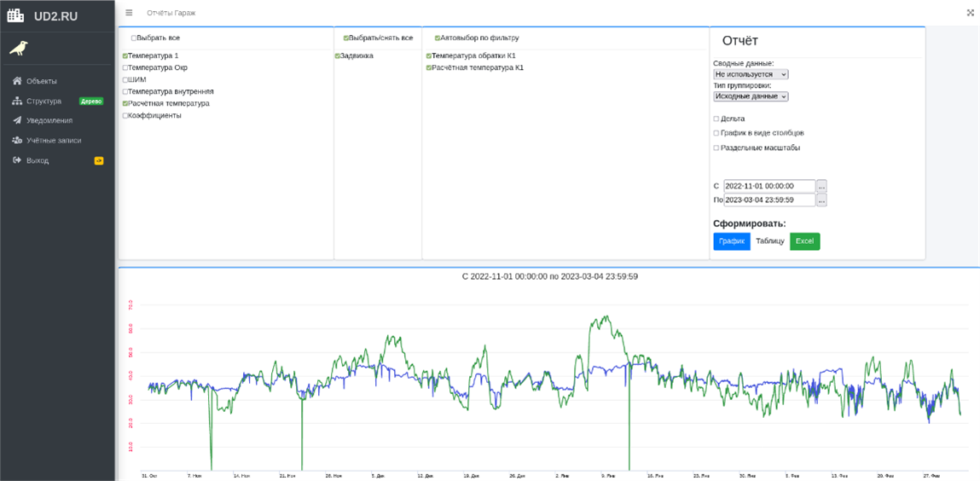
Task: Check the Температура Окр checkbox
Action: pyautogui.click(x=125, y=67)
